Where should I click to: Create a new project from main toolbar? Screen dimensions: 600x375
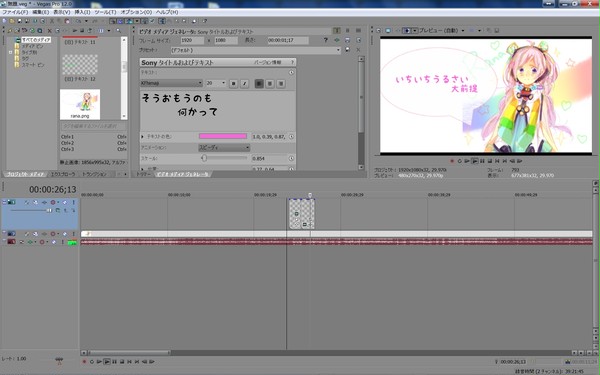tap(4, 21)
